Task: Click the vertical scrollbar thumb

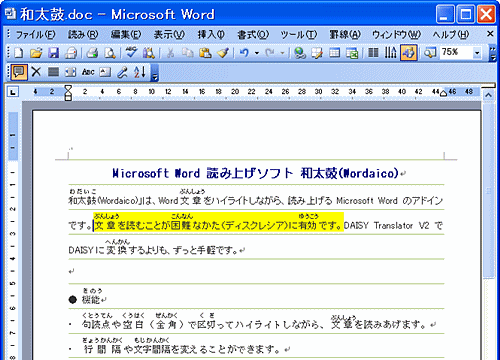Action: (x=488, y=190)
